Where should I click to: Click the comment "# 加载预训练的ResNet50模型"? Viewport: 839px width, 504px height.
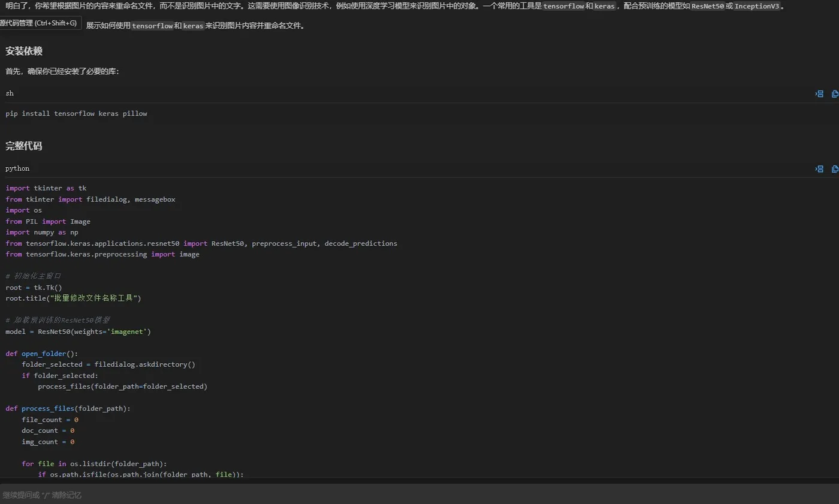[x=58, y=320]
